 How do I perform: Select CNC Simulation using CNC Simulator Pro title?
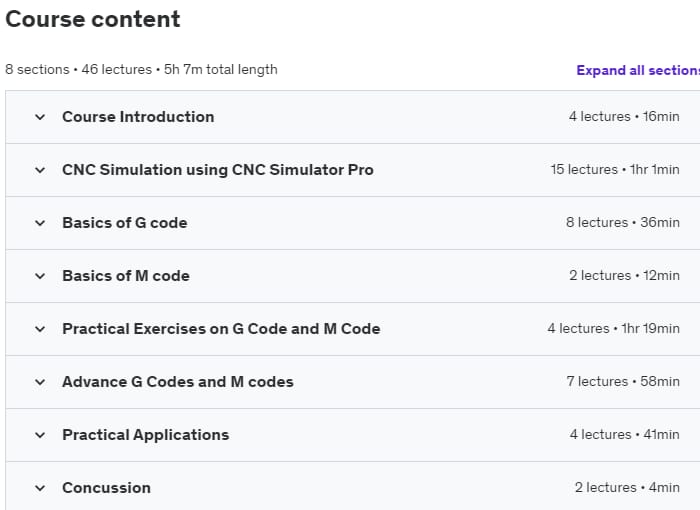[218, 170]
